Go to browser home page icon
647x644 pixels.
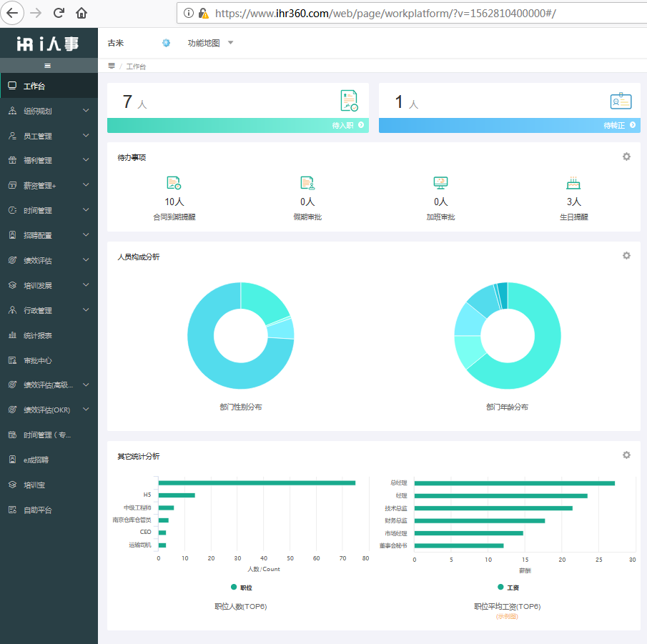(82, 13)
